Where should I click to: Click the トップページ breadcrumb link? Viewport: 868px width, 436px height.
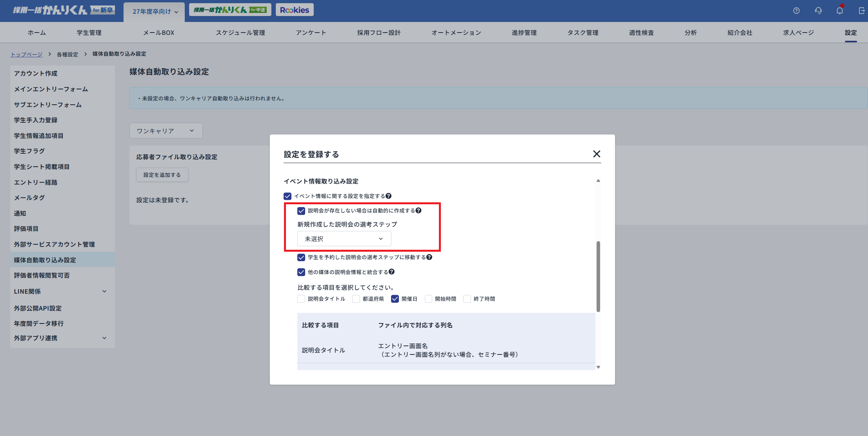tap(26, 54)
